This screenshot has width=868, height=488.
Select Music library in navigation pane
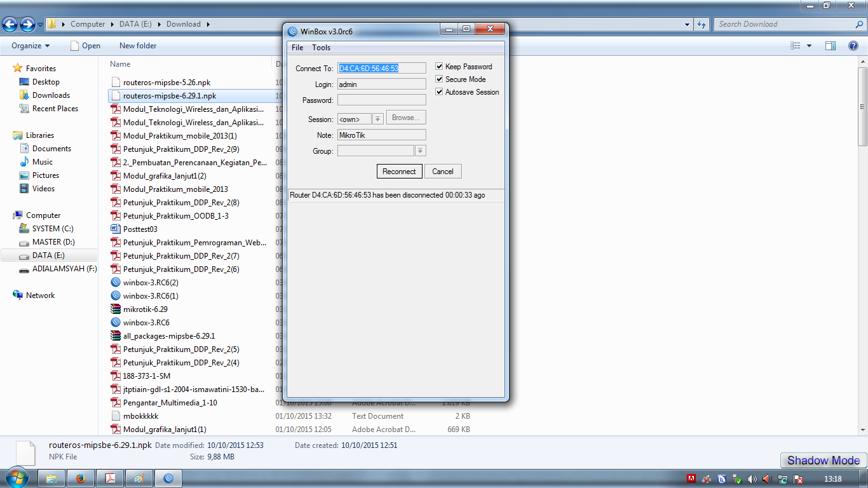[43, 162]
